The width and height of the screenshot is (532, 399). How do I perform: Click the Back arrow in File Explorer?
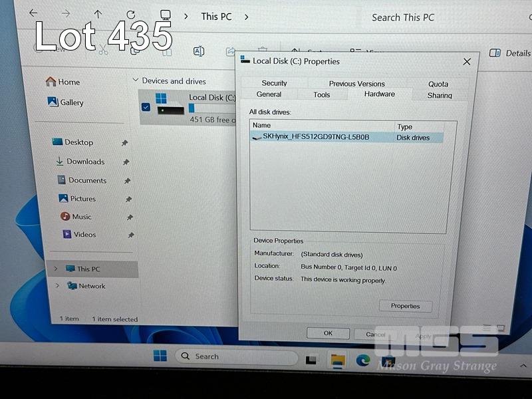[x=33, y=14]
